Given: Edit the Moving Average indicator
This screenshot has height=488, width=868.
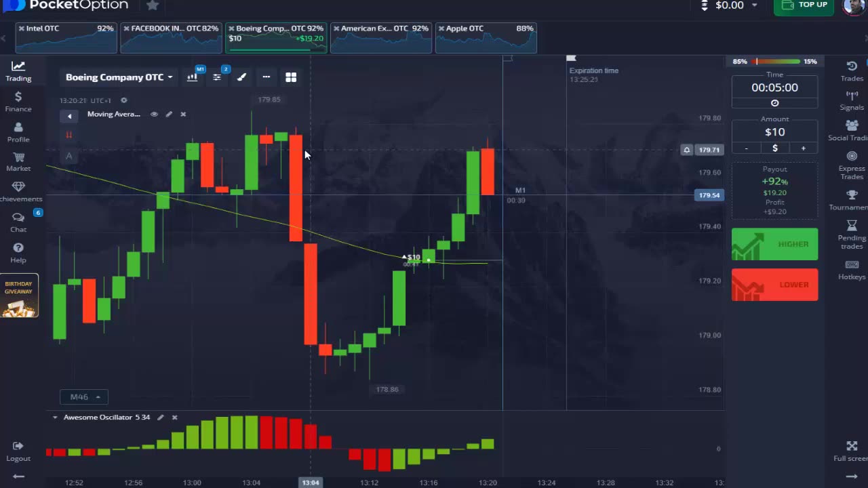Looking at the screenshot, I should [169, 115].
